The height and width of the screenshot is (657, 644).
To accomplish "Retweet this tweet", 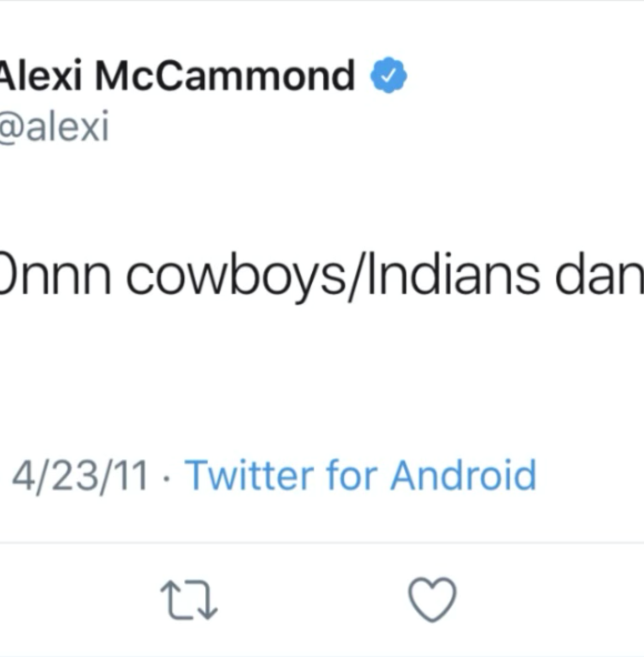I will coord(189,599).
